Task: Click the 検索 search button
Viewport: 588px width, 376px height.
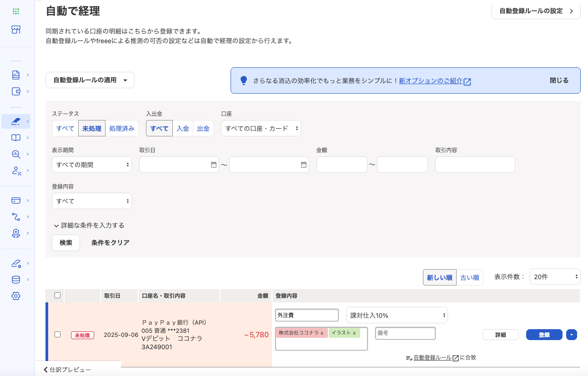Action: pyautogui.click(x=65, y=242)
